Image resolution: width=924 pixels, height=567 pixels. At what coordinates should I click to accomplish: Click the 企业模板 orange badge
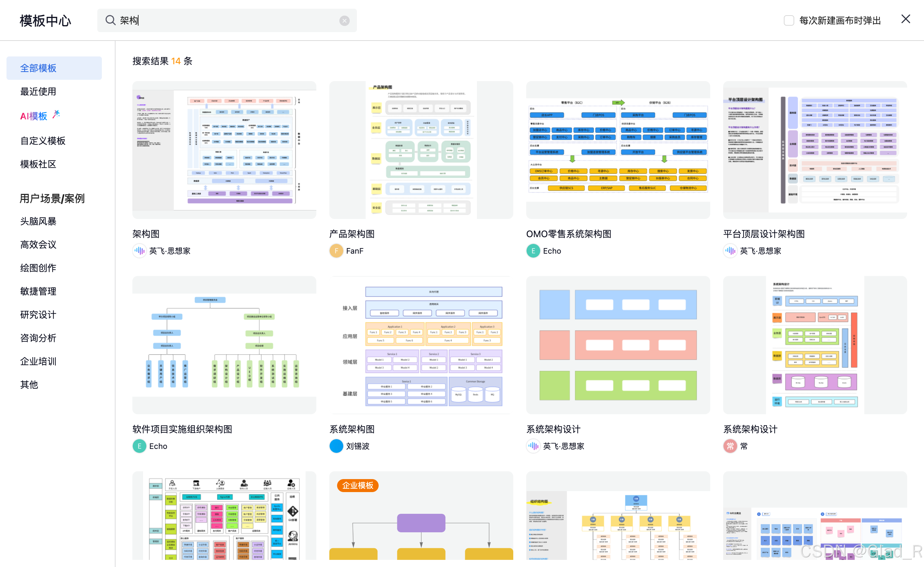tap(358, 486)
